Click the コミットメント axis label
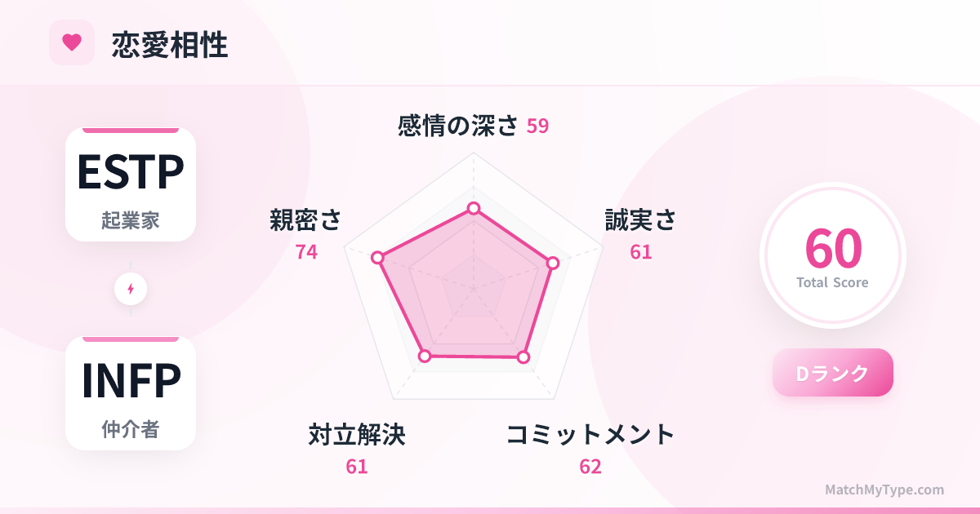The width and height of the screenshot is (980, 514). 590,435
